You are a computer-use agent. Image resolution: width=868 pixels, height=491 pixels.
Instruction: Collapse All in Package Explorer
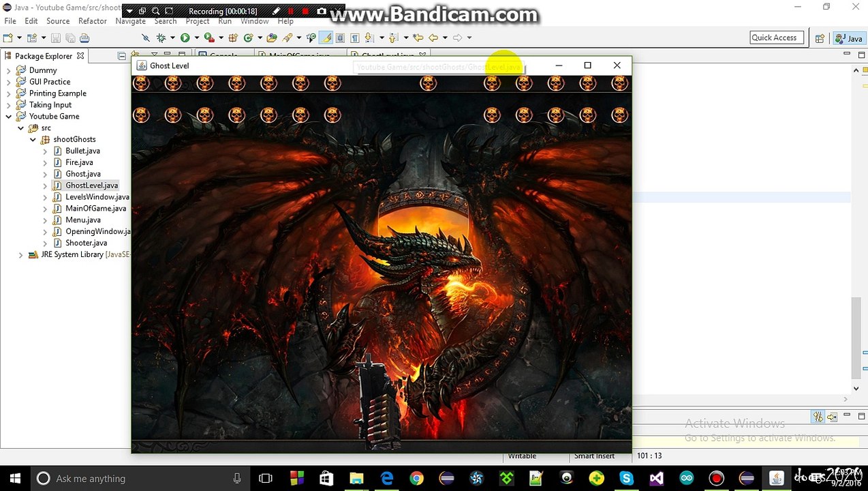tap(121, 56)
